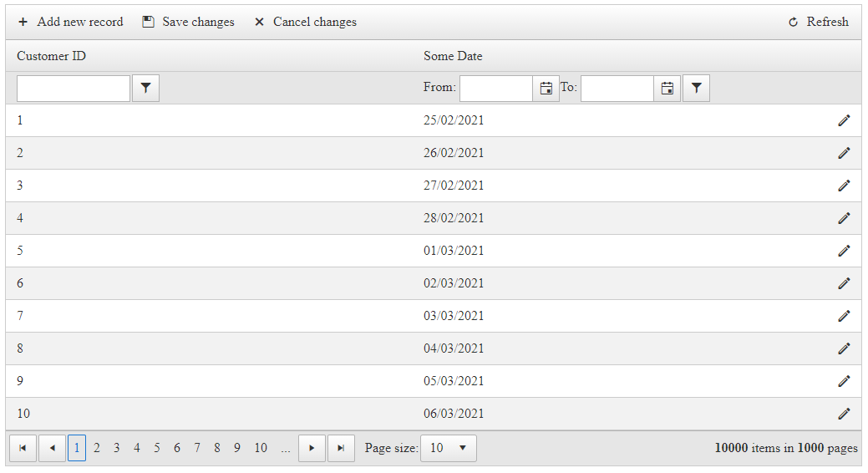Image resolution: width=868 pixels, height=473 pixels.
Task: Go to the previous page
Action: pyautogui.click(x=52, y=449)
